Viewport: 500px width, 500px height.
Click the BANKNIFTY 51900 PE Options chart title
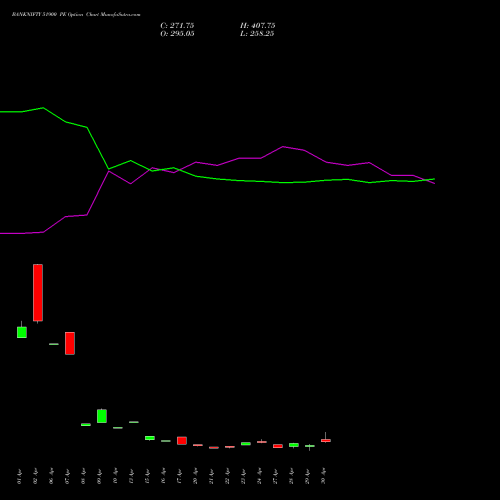76,15
